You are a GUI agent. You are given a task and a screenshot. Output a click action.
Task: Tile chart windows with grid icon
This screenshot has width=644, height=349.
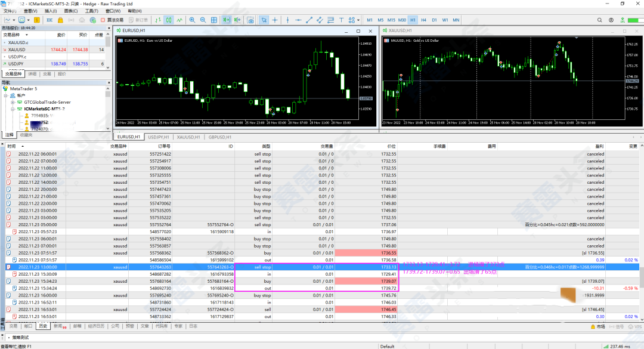[x=214, y=20]
